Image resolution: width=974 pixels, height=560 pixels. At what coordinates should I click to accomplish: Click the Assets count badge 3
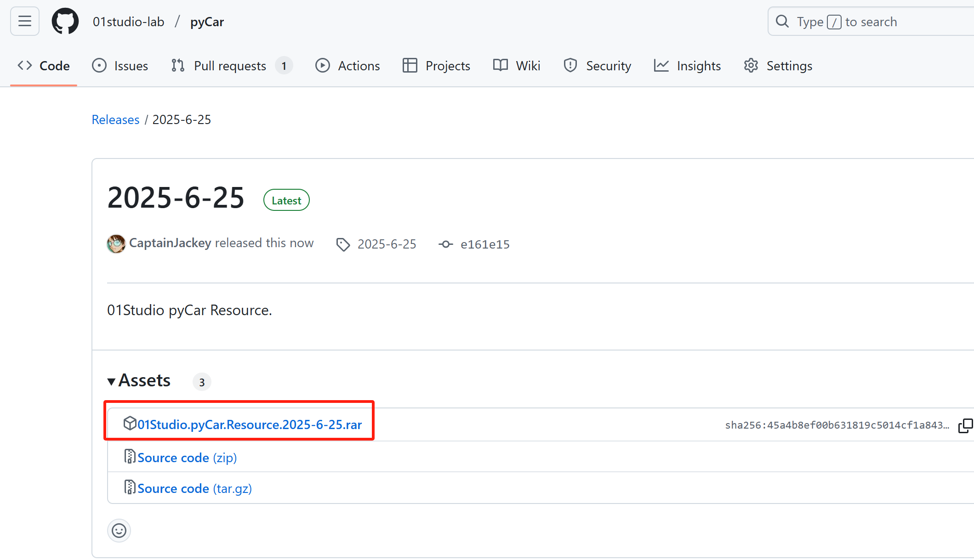click(x=202, y=382)
